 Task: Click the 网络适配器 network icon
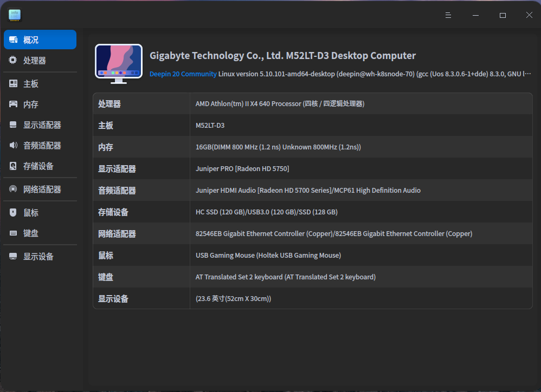point(13,189)
